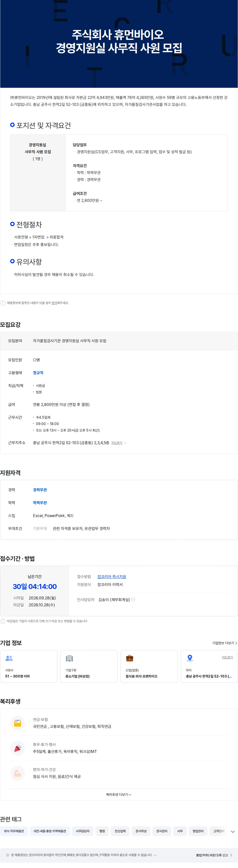The width and height of the screenshot is (238, 868).
Task: Select the 전산입력 tag
Action: click(120, 831)
